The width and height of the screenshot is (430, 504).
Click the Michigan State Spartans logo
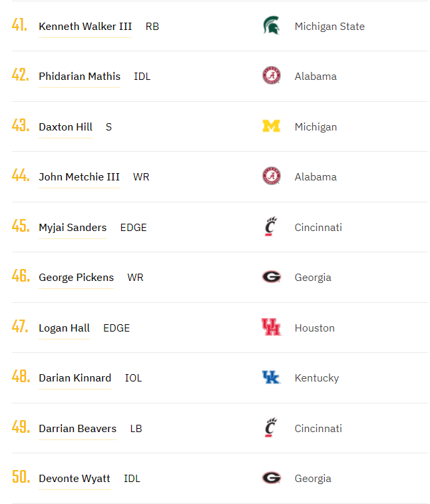271,26
